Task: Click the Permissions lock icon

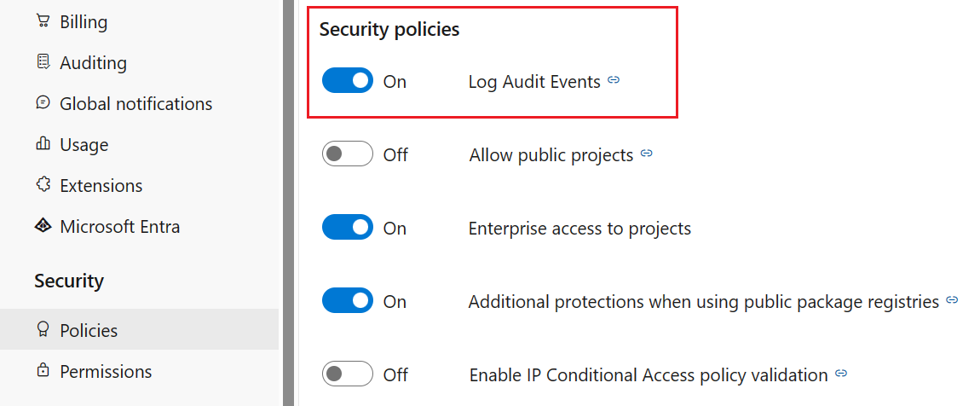Action: [43, 371]
